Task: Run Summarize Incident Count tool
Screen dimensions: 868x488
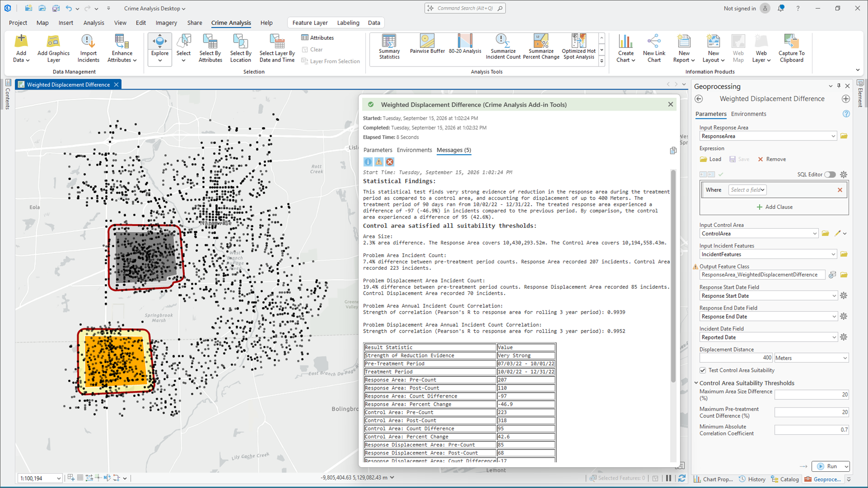Action: coord(503,47)
